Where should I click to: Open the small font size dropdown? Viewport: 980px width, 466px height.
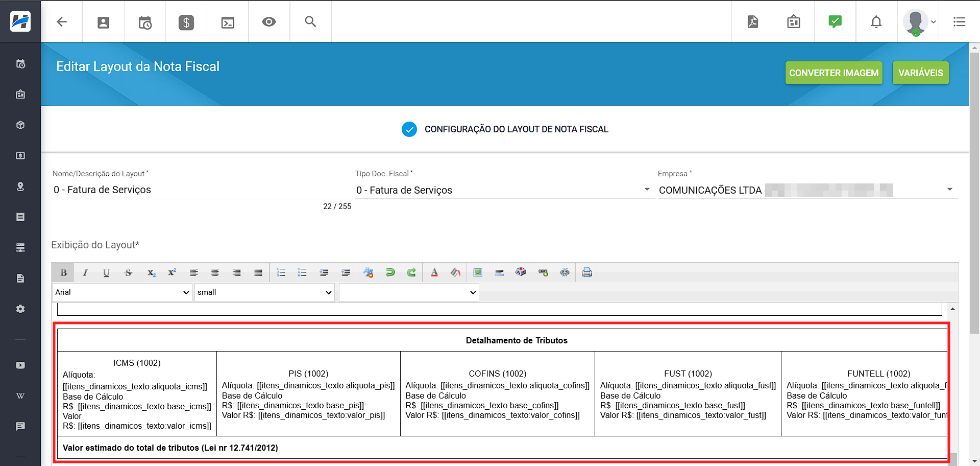[264, 292]
